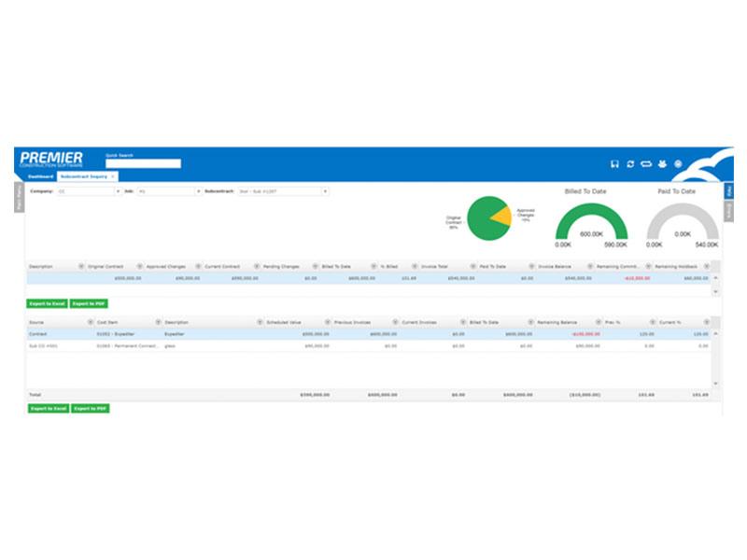The width and height of the screenshot is (747, 560).
Task: Click the refresh icon in the blue header
Action: (x=630, y=164)
